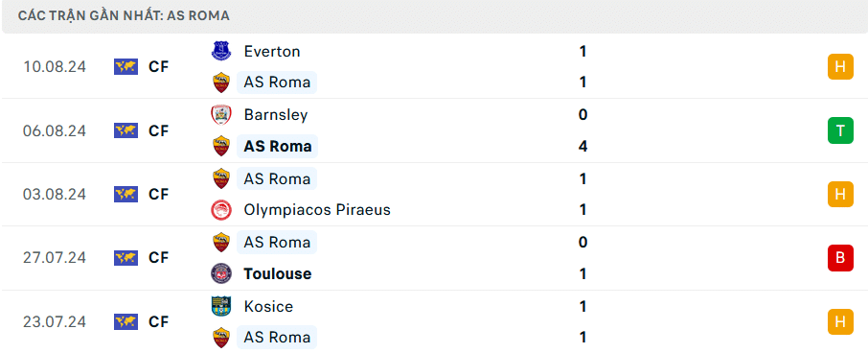Click the AS Roma score of 4
Screen dimensions: 868x353
pos(582,147)
